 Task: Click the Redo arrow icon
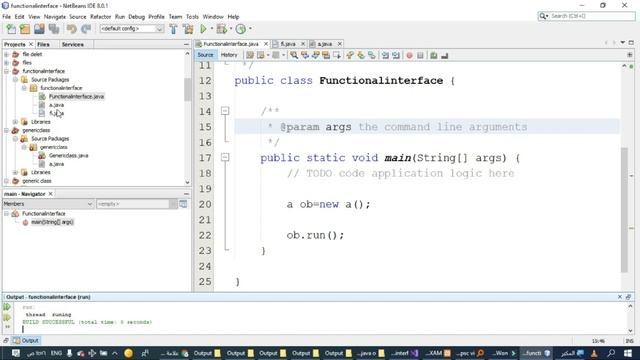86,29
